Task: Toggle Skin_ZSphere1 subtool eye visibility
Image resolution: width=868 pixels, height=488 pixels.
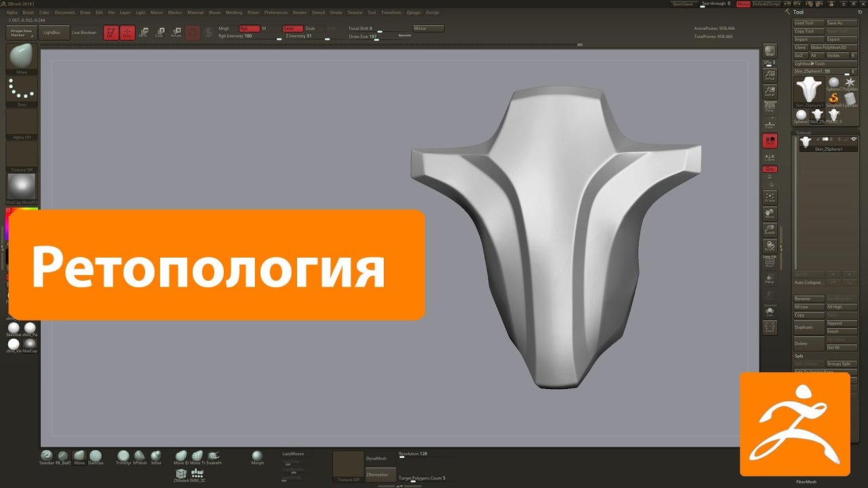Action: (853, 139)
